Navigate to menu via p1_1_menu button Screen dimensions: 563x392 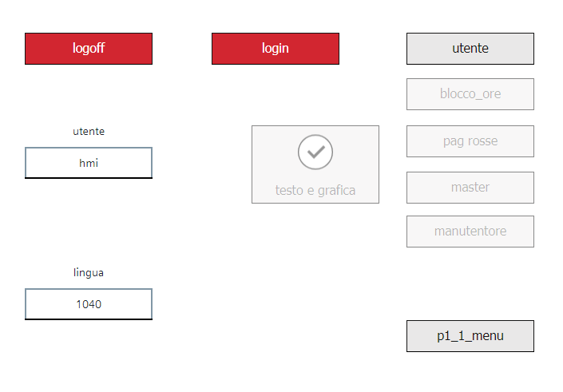point(470,336)
